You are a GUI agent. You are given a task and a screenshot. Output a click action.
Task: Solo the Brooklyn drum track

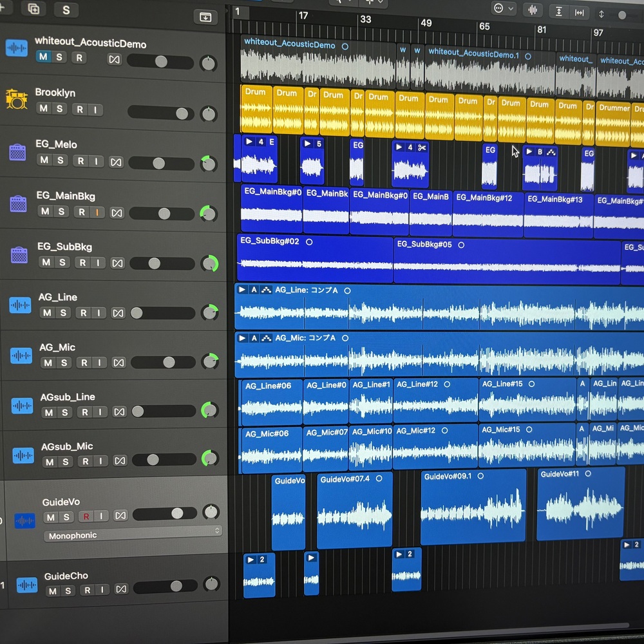point(59,109)
